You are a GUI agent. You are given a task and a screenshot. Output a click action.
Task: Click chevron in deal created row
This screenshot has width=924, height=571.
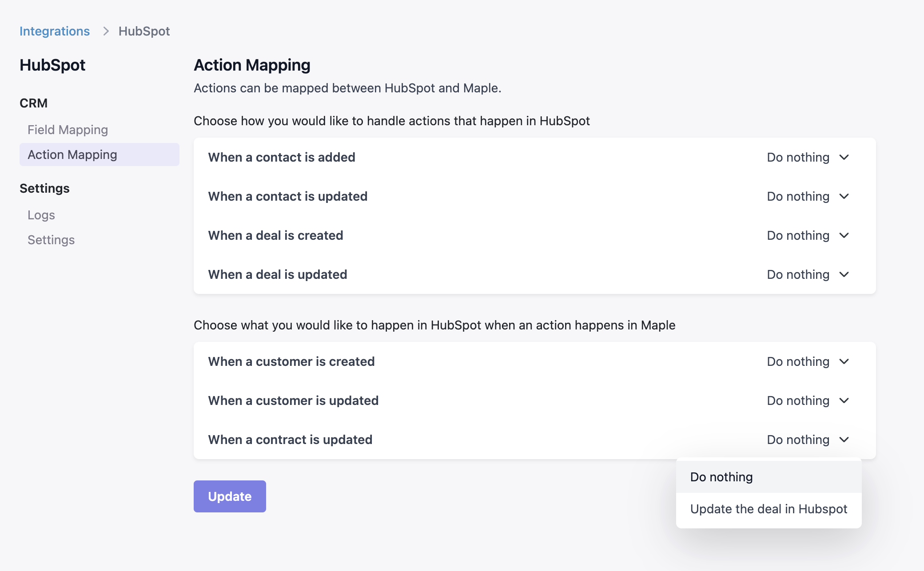pyautogui.click(x=844, y=235)
